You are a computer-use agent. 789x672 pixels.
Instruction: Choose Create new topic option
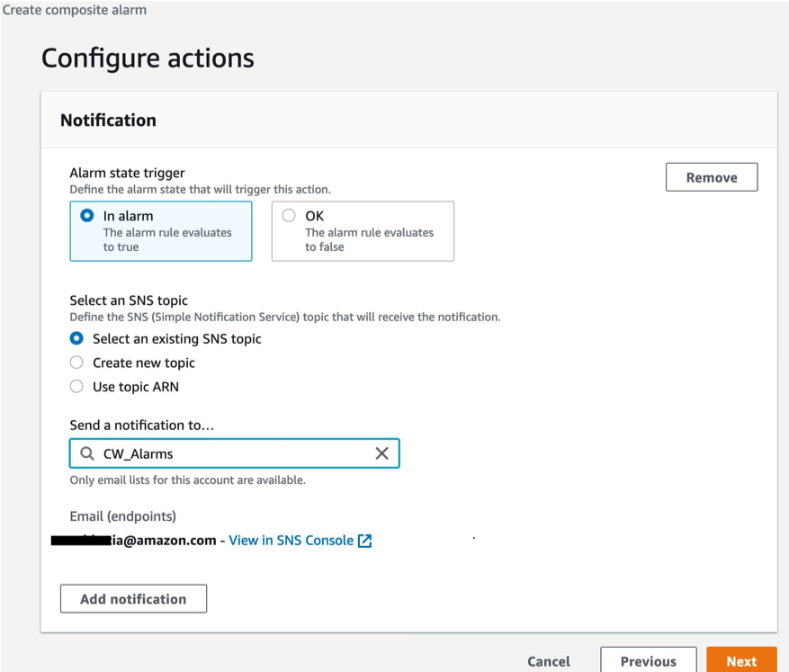[x=77, y=363]
